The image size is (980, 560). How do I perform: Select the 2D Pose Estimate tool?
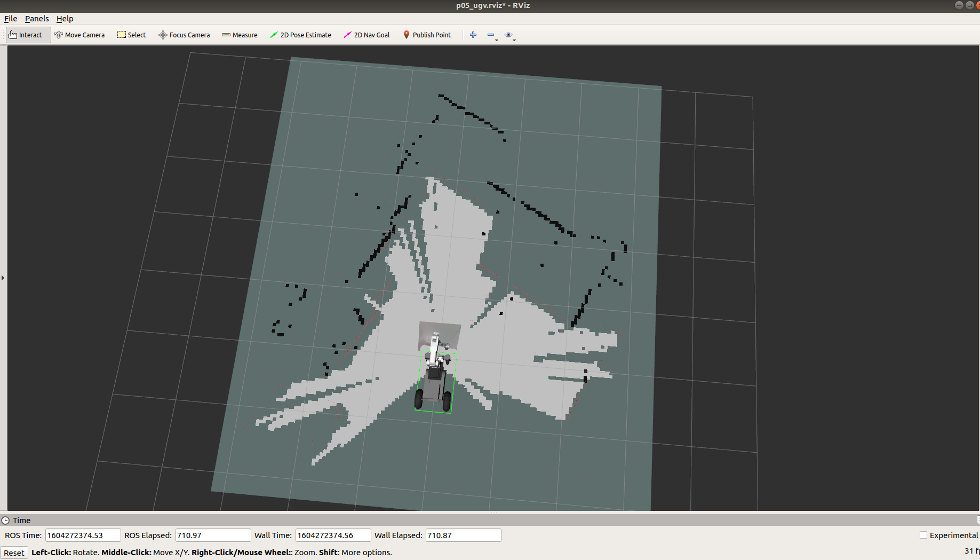coord(300,35)
